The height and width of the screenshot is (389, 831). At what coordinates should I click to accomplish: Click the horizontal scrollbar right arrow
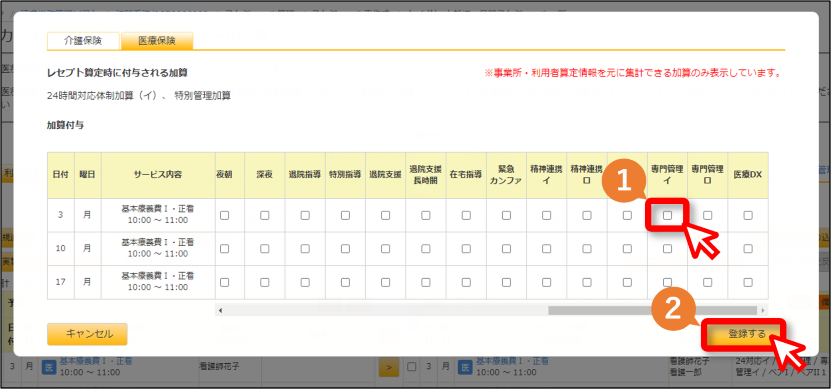click(763, 310)
